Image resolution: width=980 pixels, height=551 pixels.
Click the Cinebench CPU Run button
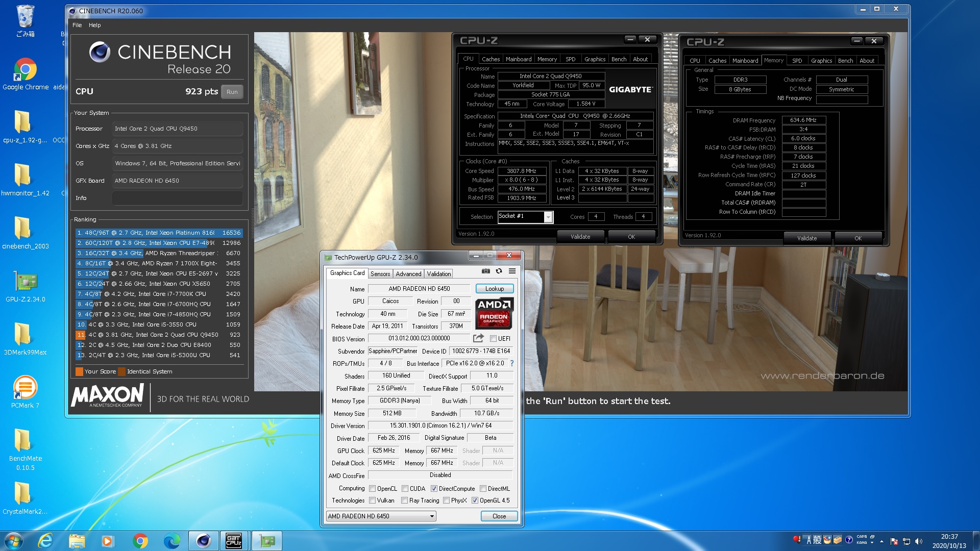tap(232, 92)
